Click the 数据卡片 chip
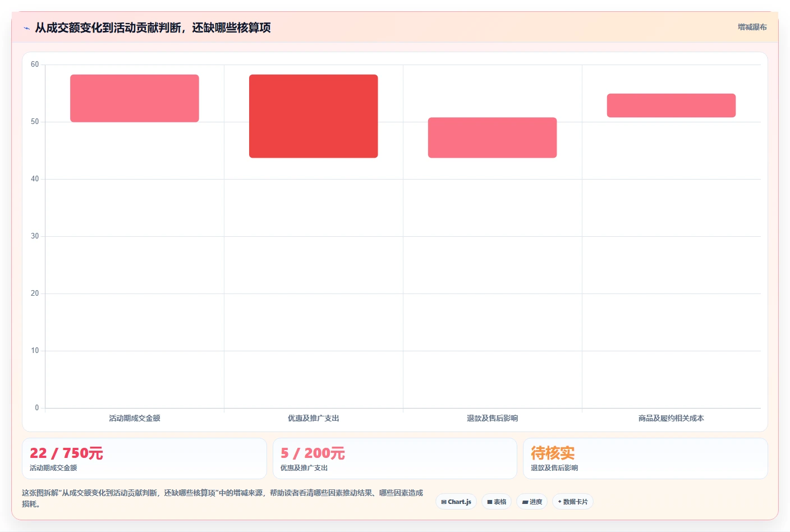Screen dimensions: 790x532 [573, 502]
